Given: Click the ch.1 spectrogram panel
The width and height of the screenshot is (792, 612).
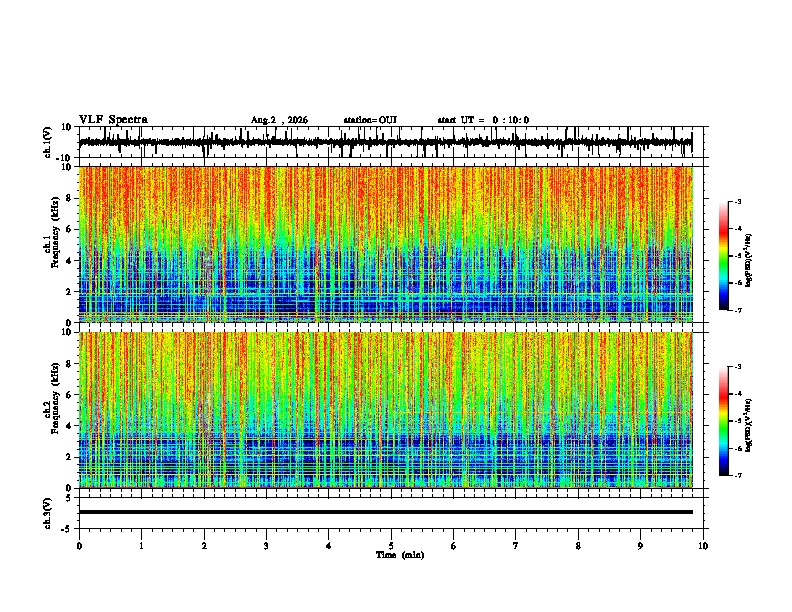Looking at the screenshot, I should click(x=386, y=244).
